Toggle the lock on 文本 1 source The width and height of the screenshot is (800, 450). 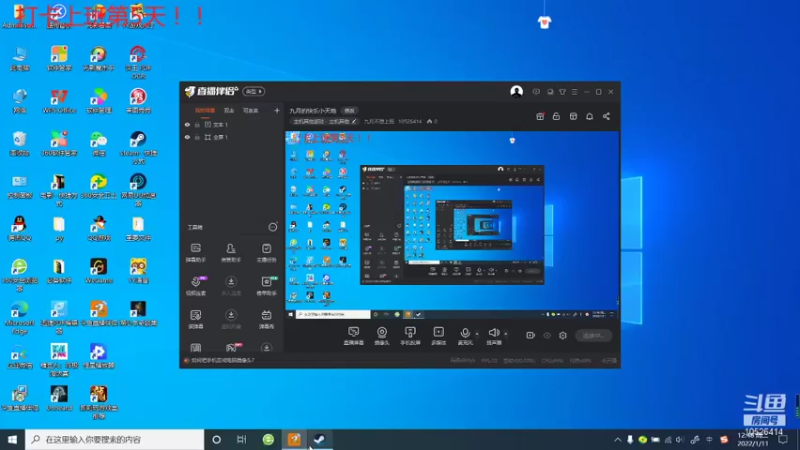pyautogui.click(x=197, y=124)
